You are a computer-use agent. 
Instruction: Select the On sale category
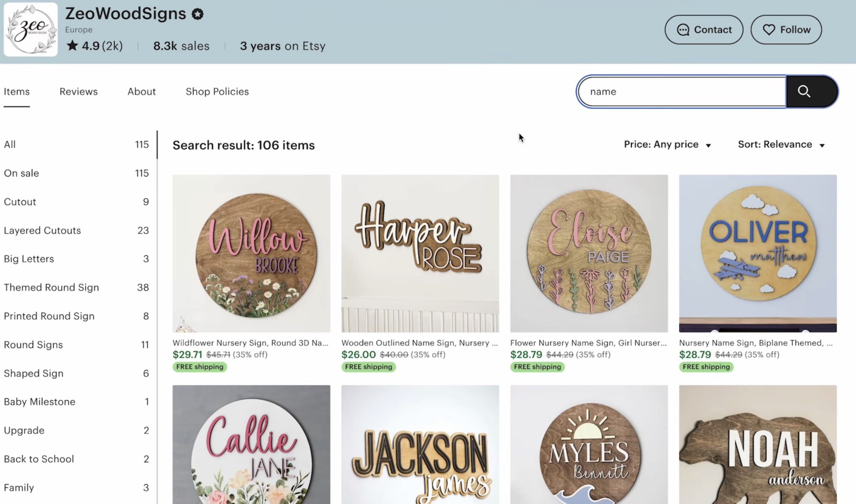pos(21,173)
